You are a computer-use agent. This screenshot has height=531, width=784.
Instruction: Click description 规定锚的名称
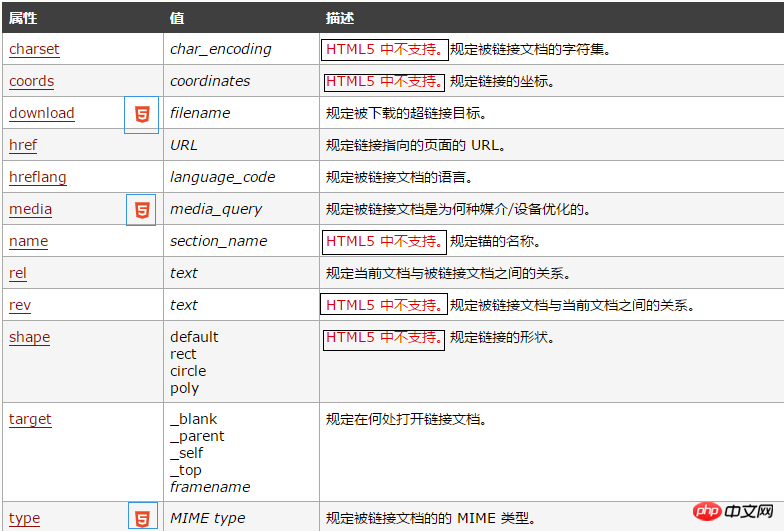click(495, 242)
